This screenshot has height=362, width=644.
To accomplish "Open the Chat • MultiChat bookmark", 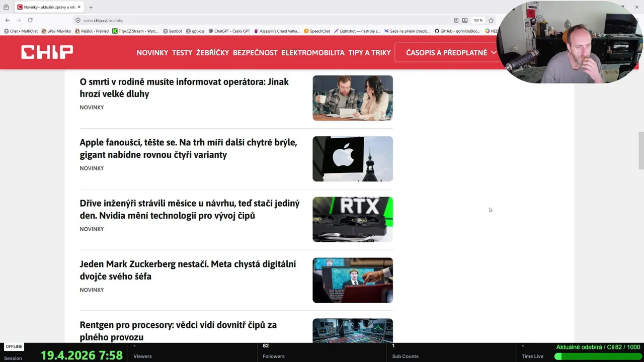I will pos(21,31).
